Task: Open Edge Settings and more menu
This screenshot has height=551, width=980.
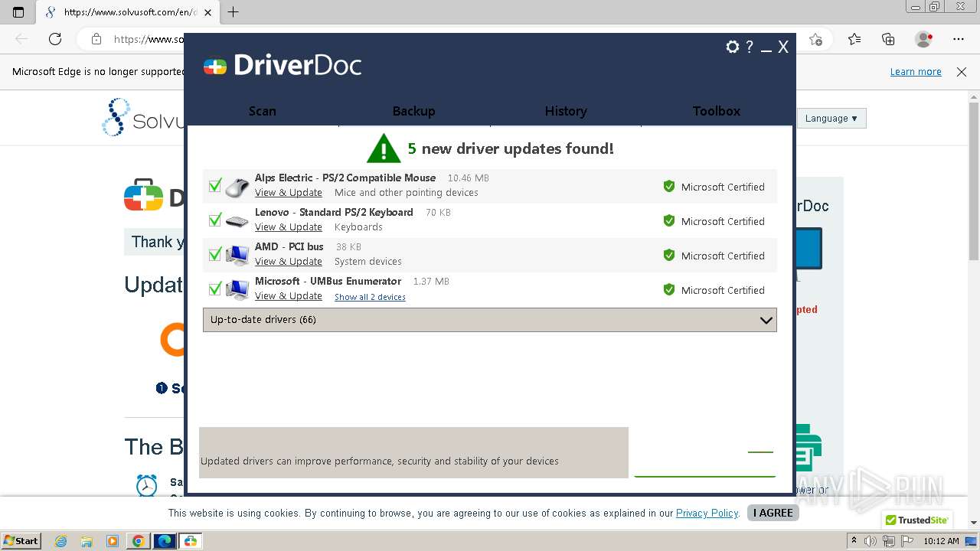Action: coord(959,39)
